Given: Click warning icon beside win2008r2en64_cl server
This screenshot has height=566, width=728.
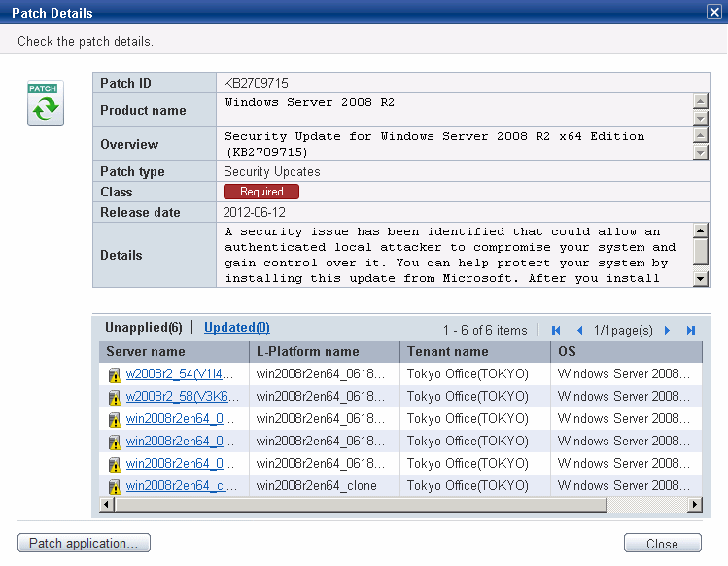Looking at the screenshot, I should pyautogui.click(x=115, y=486).
